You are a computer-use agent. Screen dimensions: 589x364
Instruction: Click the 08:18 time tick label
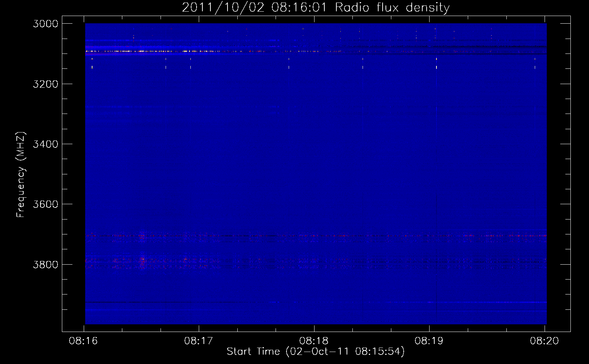tap(314, 341)
